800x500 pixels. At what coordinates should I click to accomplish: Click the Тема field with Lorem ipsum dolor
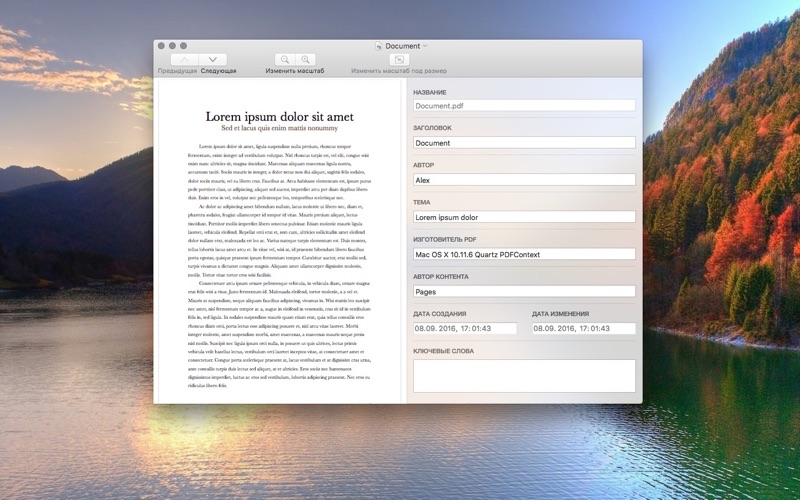524,217
